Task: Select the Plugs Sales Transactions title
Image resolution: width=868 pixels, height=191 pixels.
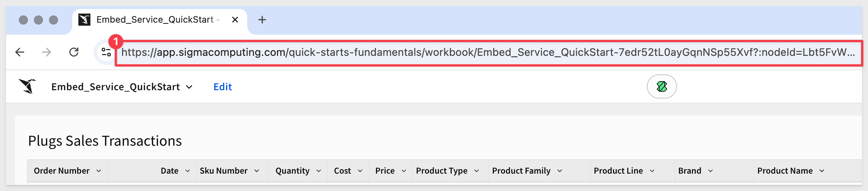Action: tap(105, 141)
